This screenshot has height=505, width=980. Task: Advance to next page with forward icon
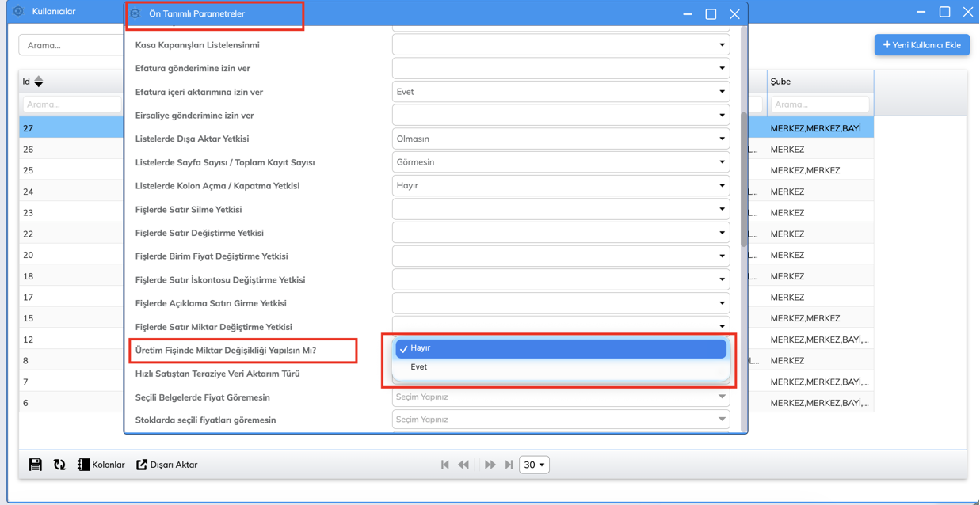[x=490, y=465]
